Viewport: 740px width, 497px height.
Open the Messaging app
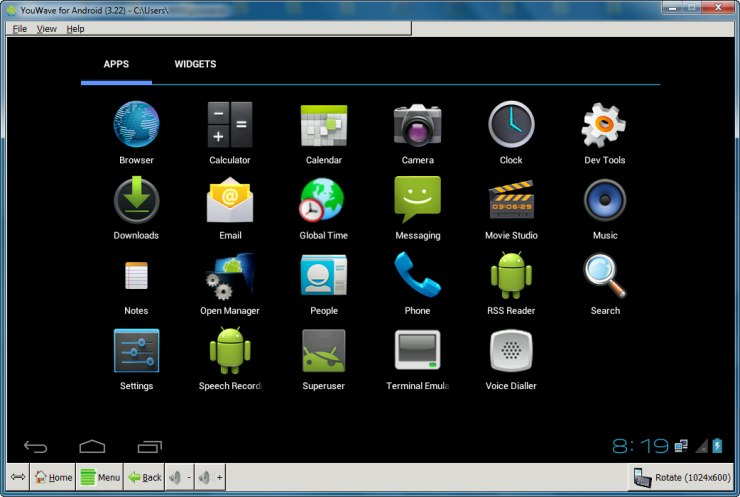(x=418, y=200)
